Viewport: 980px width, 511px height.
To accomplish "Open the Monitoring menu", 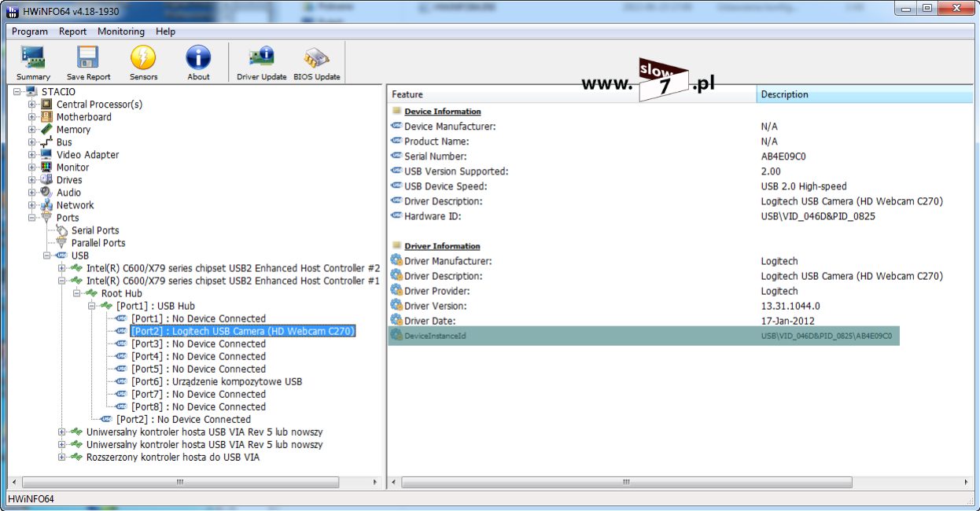I will coord(121,31).
